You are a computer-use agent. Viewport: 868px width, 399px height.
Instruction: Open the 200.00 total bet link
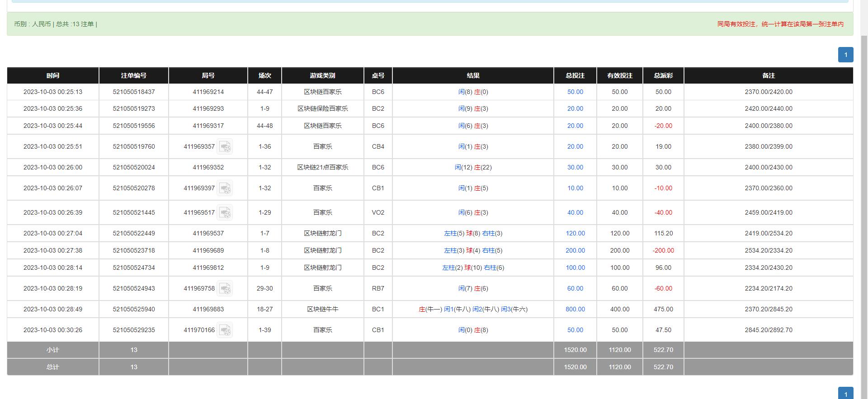pos(575,250)
